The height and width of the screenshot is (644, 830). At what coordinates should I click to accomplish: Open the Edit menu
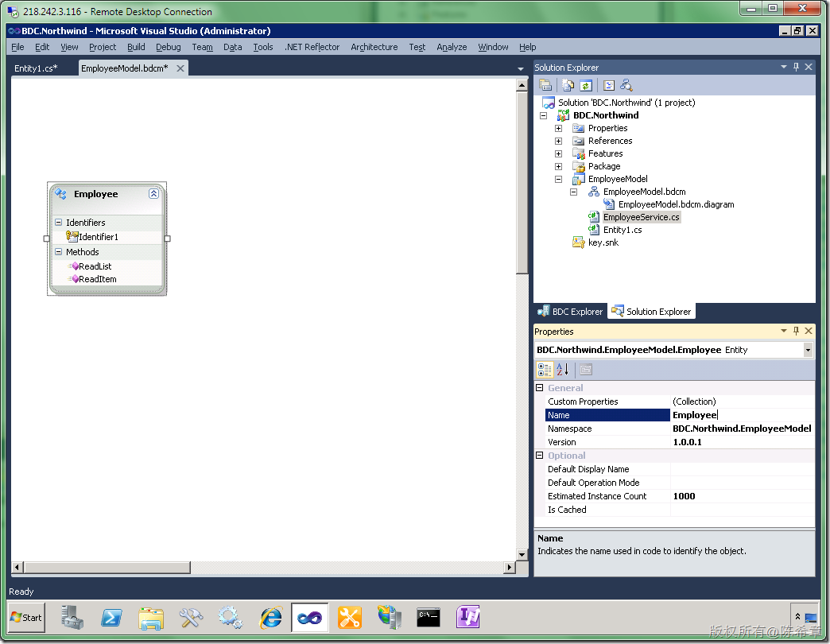[42, 47]
